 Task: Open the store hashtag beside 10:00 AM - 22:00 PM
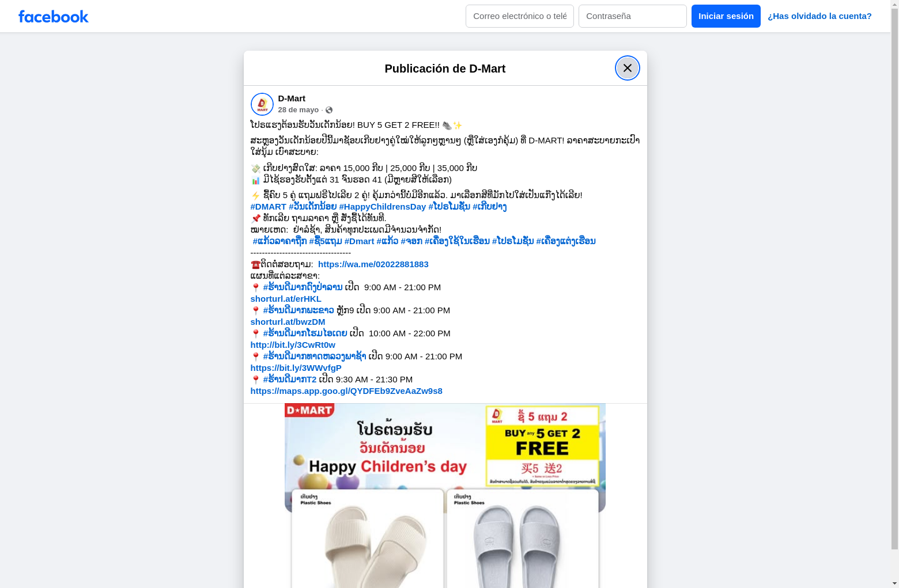point(305,333)
